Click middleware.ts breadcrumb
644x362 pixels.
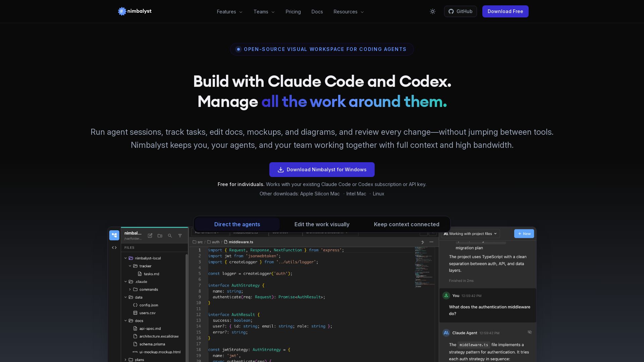[238, 242]
